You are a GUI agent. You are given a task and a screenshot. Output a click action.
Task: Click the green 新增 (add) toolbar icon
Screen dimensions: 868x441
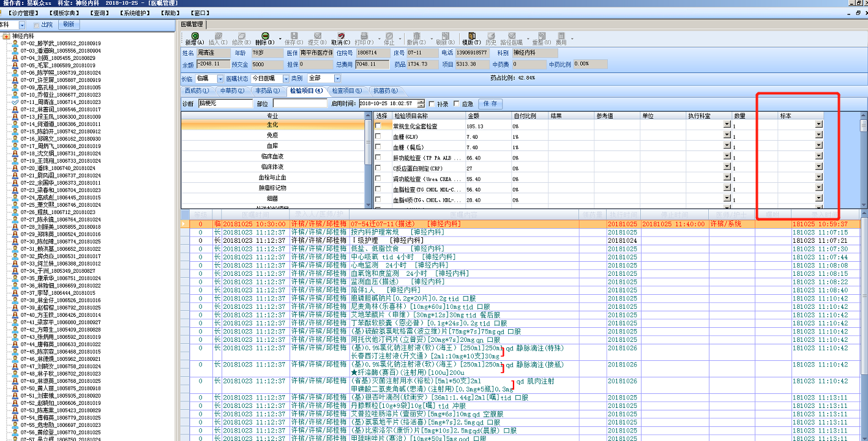pos(194,37)
